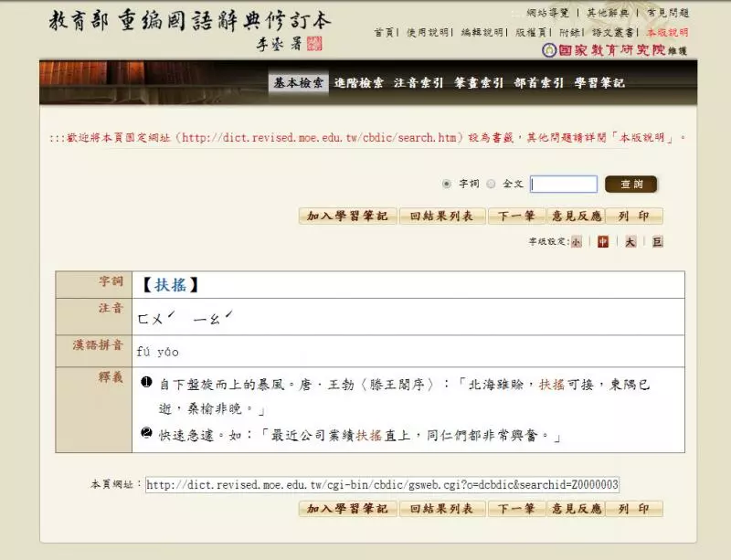Viewport: 731px width, 560px height.
Task: Open 使用說明 link
Action: point(428,32)
